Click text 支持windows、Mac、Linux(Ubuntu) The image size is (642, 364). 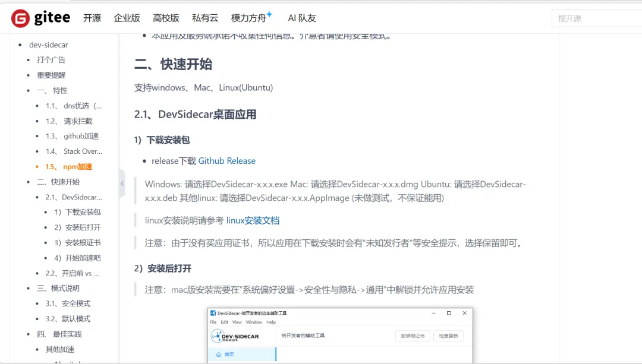[203, 87]
